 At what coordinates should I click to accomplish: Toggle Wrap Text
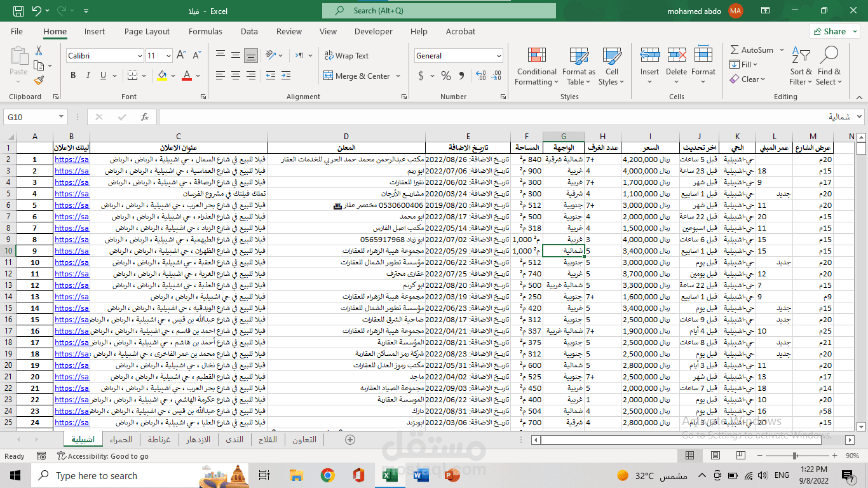[346, 55]
